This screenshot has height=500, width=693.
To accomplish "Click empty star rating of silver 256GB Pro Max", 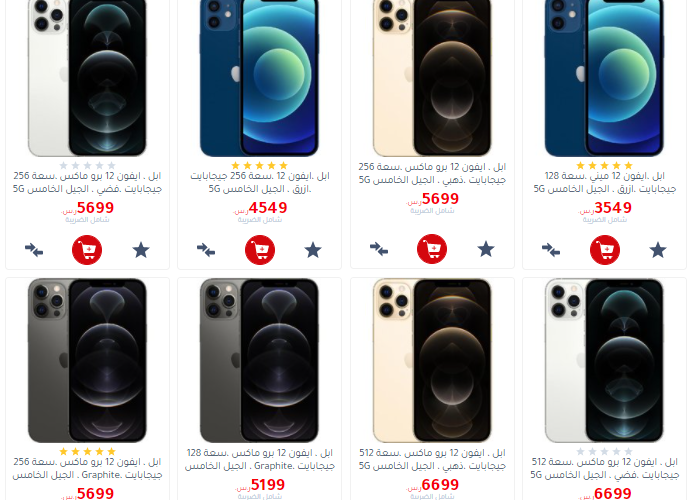I will pyautogui.click(x=87, y=166).
